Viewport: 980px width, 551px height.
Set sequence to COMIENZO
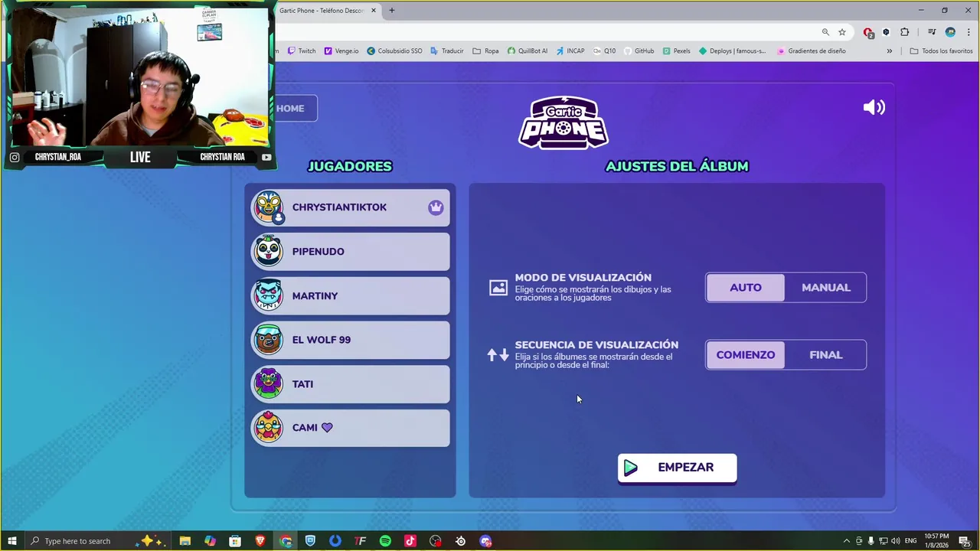[x=746, y=355]
